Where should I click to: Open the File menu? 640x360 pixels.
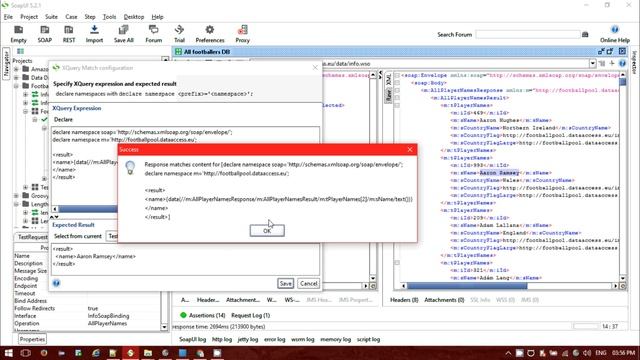point(8,17)
